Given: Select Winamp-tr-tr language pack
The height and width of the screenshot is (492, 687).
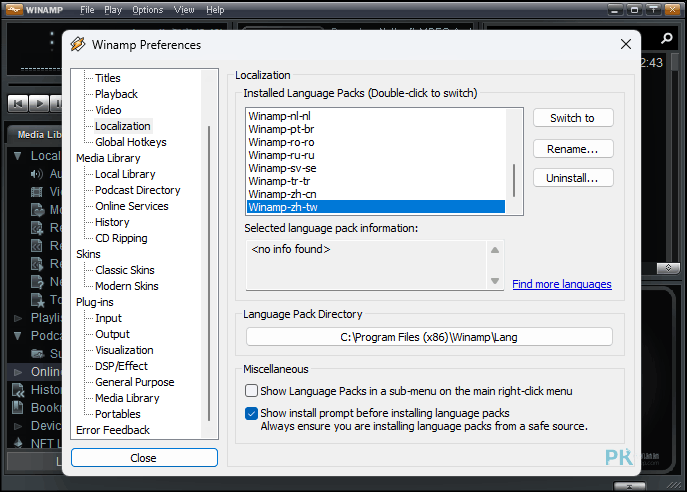Looking at the screenshot, I should (375, 181).
